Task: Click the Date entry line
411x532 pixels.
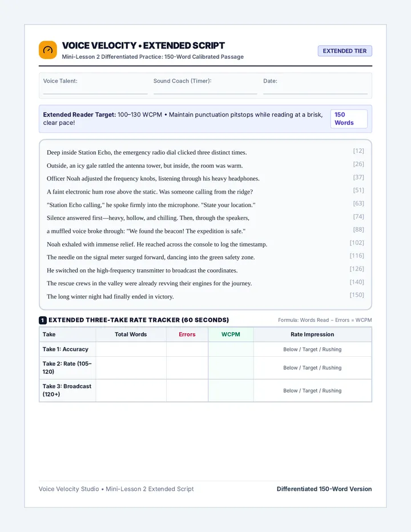Action: (315, 94)
